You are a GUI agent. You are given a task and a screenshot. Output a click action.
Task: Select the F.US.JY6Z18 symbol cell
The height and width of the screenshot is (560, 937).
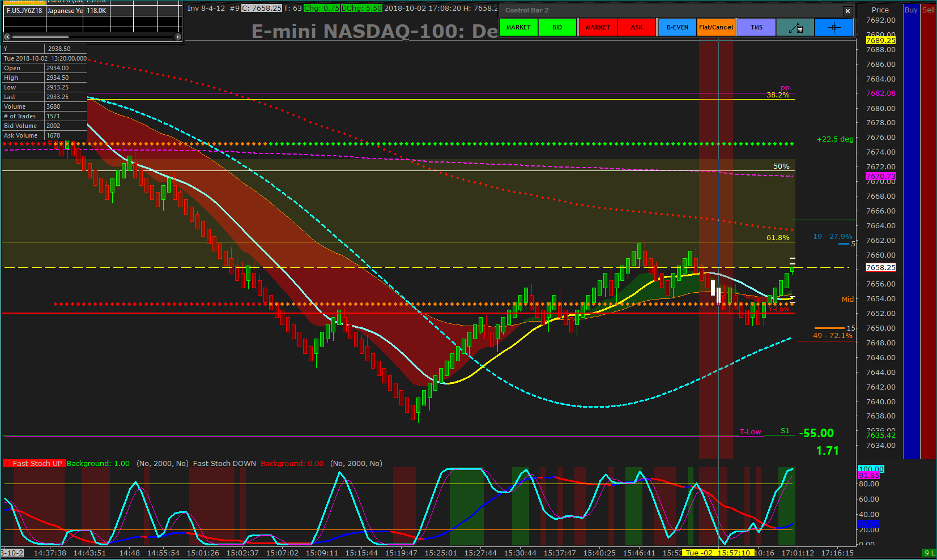coord(24,11)
